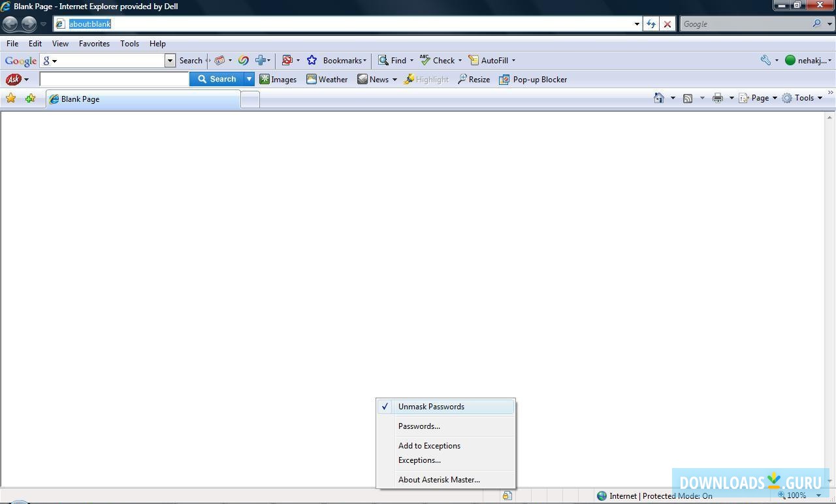The image size is (836, 504).
Task: Open the search provider options dropdown
Action: 829,24
